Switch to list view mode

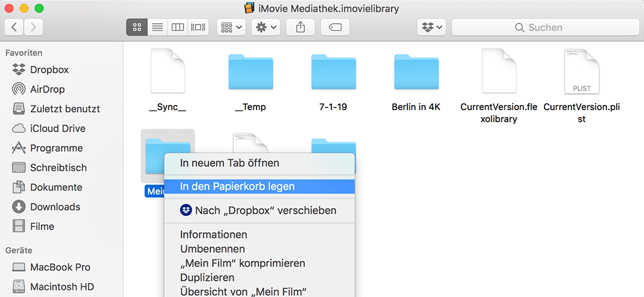pos(157,28)
